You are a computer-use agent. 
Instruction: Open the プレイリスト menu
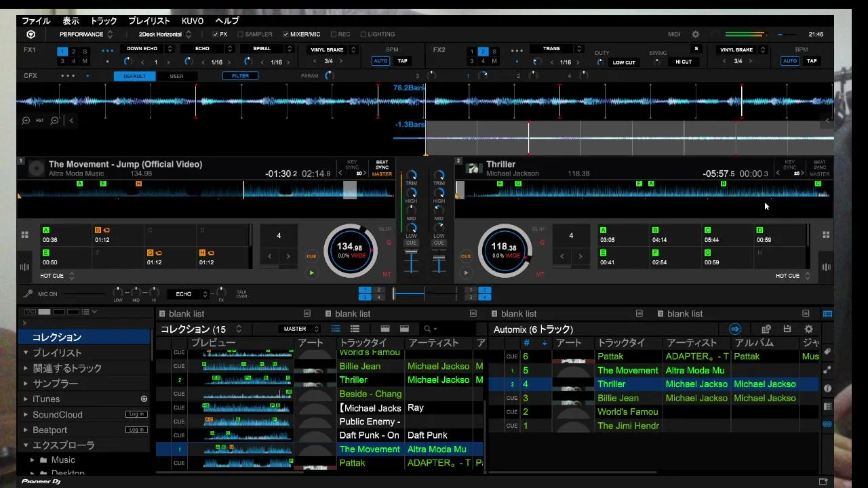[149, 21]
